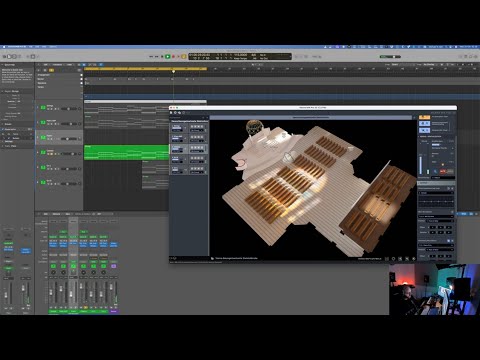Toggle the Inspector icon in control bar
The image size is (480, 360).
click(9, 57)
